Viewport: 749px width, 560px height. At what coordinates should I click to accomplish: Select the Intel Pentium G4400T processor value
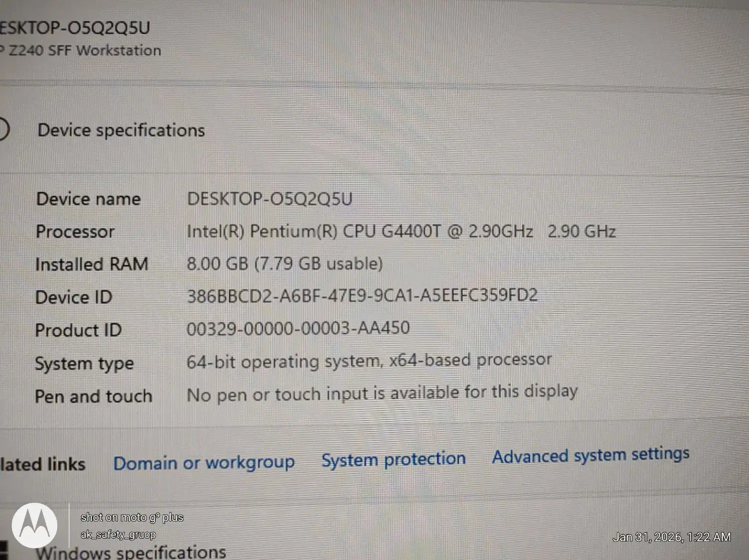[401, 231]
